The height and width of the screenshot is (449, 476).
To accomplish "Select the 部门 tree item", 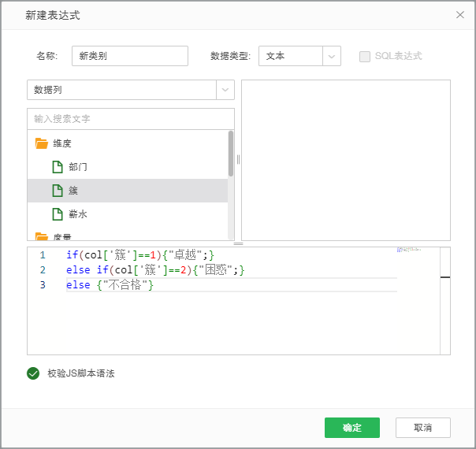I will point(78,167).
